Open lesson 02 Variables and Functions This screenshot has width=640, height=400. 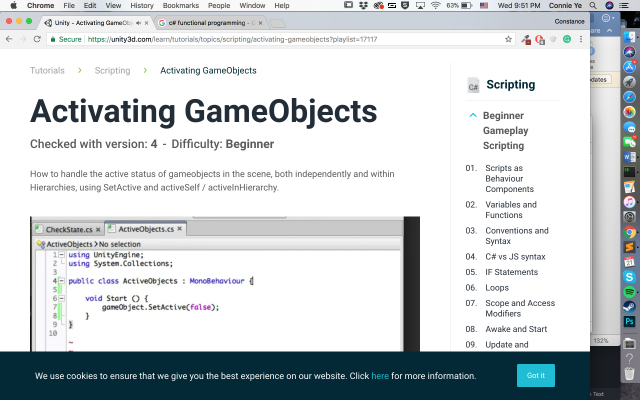511,209
